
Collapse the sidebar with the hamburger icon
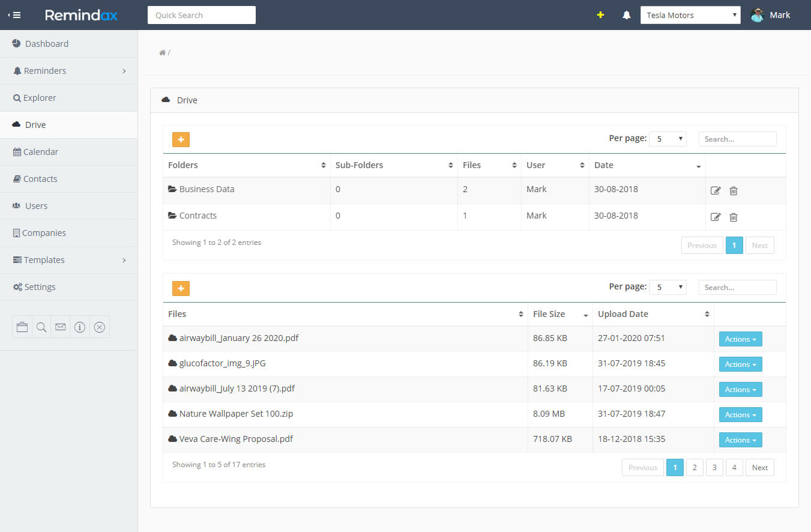[x=14, y=15]
